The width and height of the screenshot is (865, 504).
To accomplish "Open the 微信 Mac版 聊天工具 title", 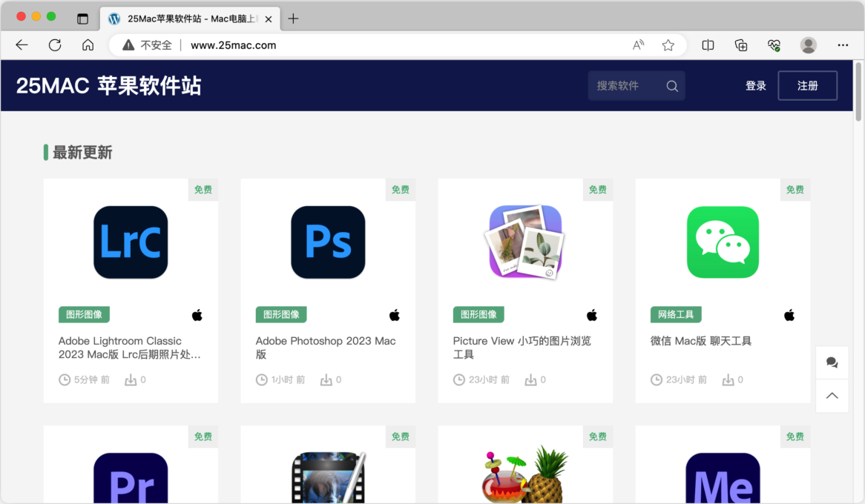I will pos(700,341).
